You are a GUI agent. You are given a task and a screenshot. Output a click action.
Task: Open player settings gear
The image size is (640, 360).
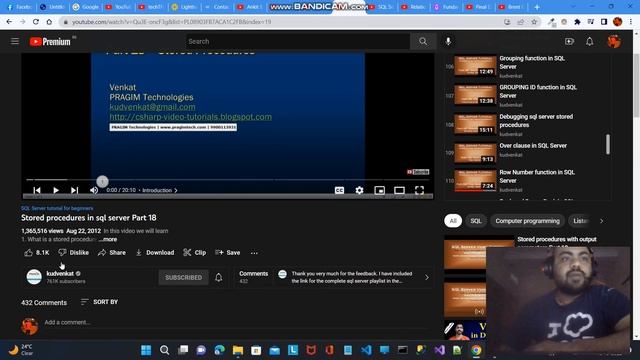[x=359, y=190]
